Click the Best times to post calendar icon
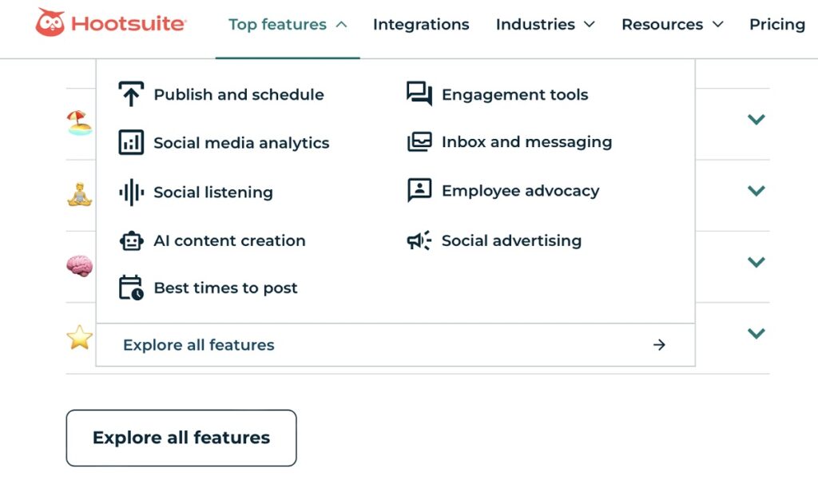This screenshot has height=504, width=818. coord(132,288)
